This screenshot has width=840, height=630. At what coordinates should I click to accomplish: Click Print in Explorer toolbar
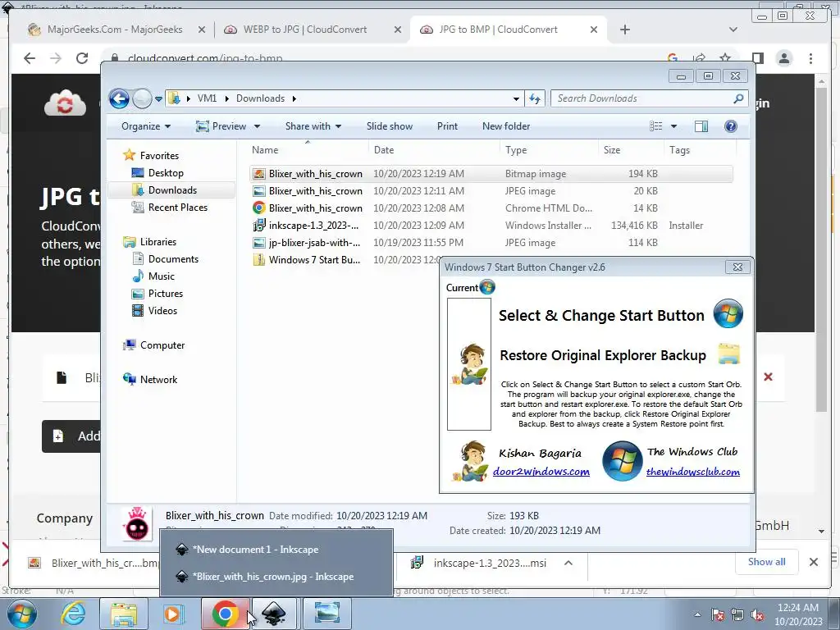click(447, 126)
